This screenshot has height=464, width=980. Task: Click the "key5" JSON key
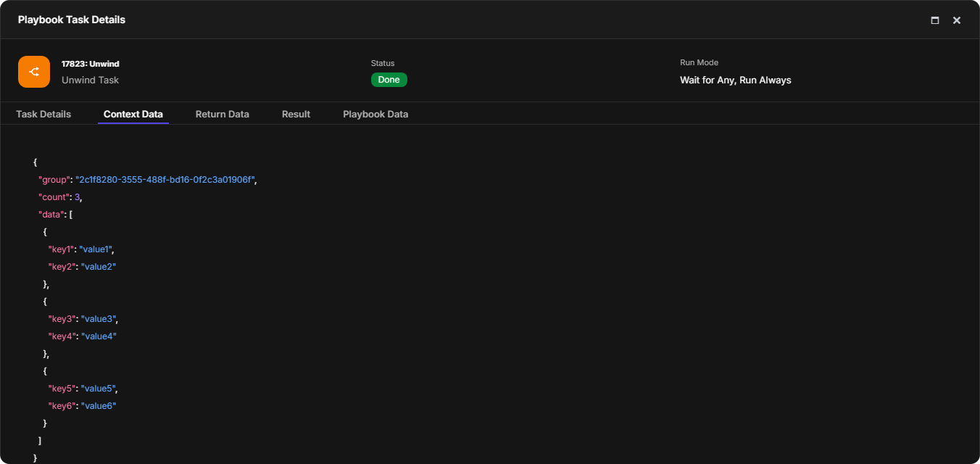62,388
